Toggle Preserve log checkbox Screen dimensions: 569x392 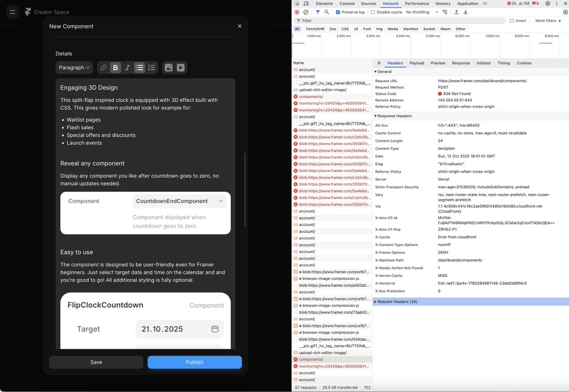[338, 12]
